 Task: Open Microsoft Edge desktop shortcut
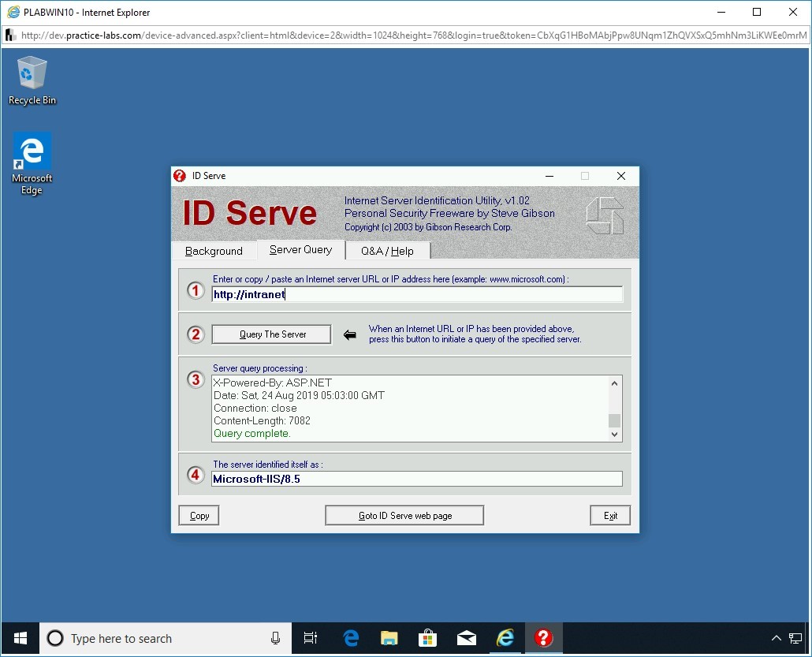click(x=32, y=162)
